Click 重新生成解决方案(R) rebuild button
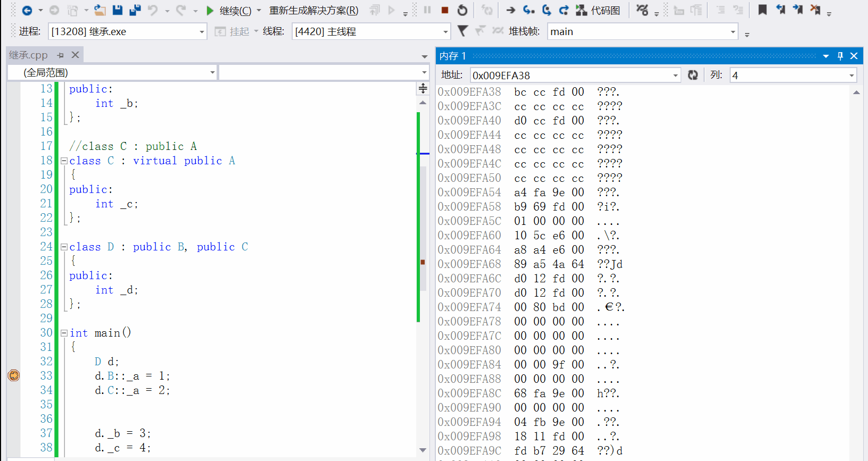The image size is (868, 461). coord(314,10)
